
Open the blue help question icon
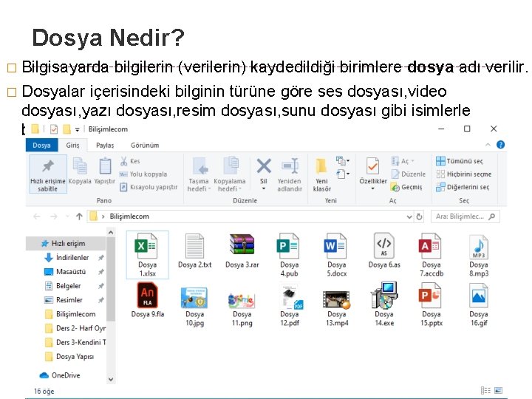tap(500, 145)
